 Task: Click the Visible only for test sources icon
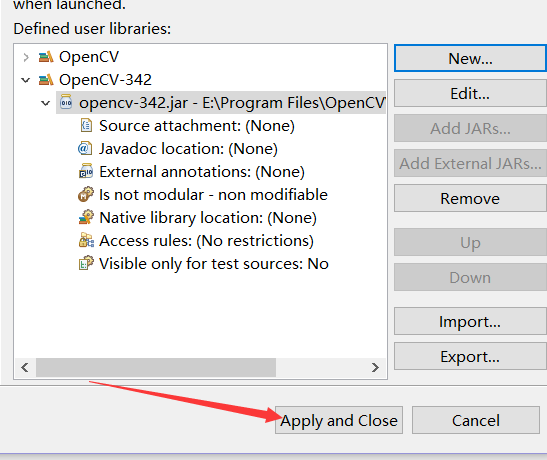(x=86, y=263)
